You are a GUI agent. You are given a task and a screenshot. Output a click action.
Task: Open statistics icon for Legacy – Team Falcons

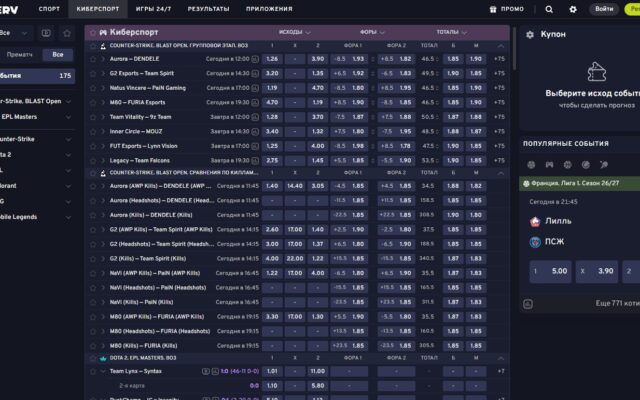255,160
